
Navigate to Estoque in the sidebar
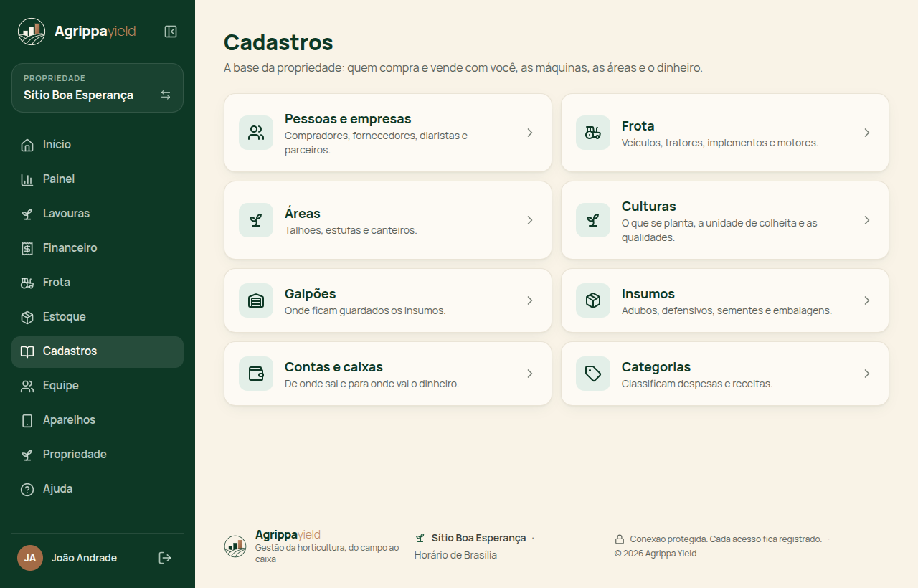coord(98,317)
